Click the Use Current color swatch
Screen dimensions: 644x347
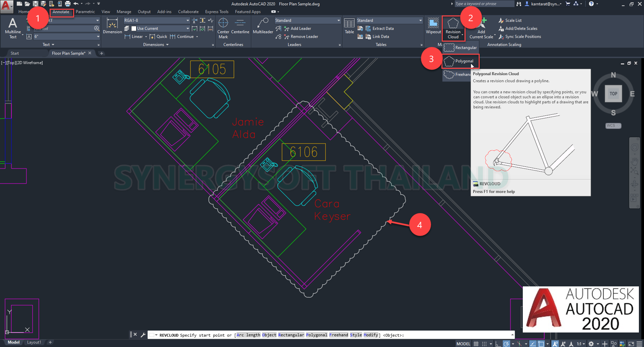[x=134, y=28]
